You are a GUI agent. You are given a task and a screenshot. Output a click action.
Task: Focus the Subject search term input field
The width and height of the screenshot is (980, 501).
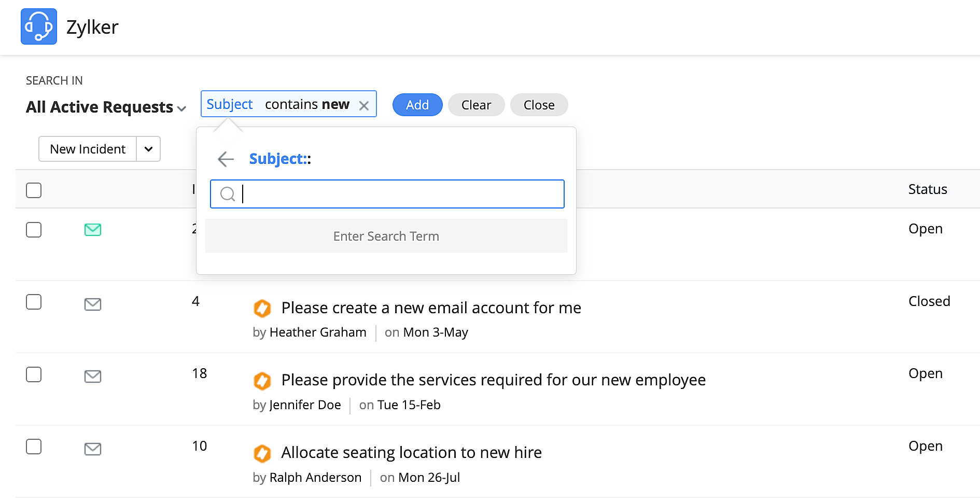(402, 194)
